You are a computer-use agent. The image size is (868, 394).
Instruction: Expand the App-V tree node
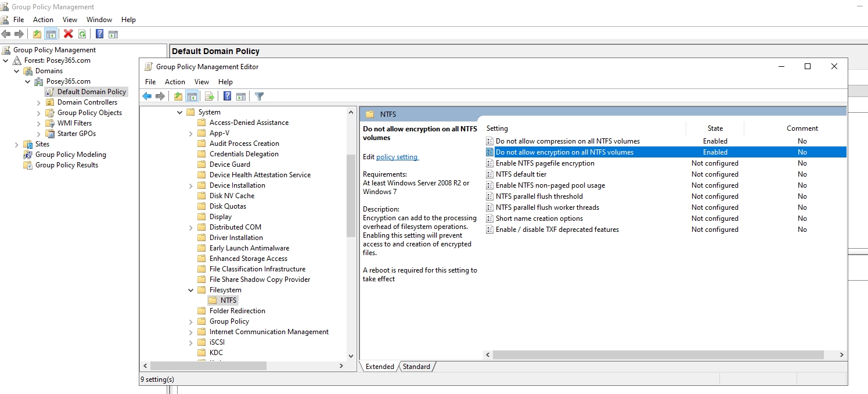pyautogui.click(x=190, y=132)
